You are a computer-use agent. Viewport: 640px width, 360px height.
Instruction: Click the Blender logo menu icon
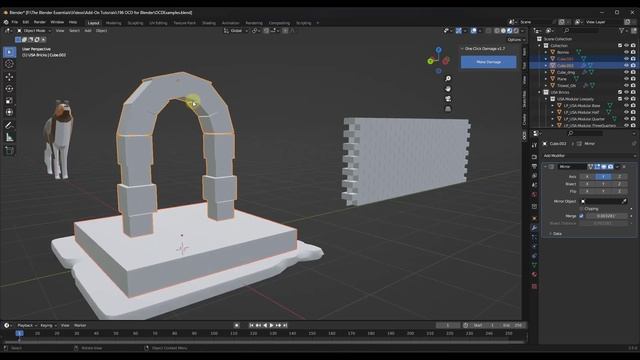[6, 22]
